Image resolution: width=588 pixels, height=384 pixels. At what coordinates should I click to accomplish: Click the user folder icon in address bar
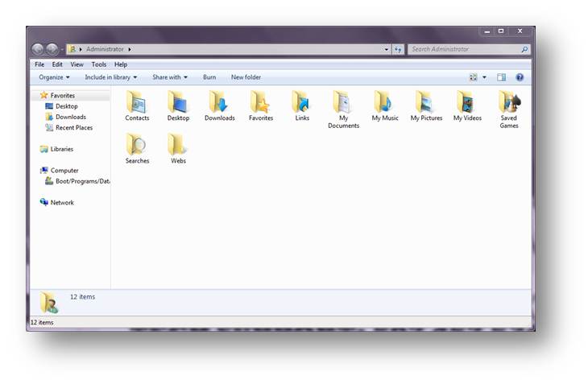[x=72, y=49]
